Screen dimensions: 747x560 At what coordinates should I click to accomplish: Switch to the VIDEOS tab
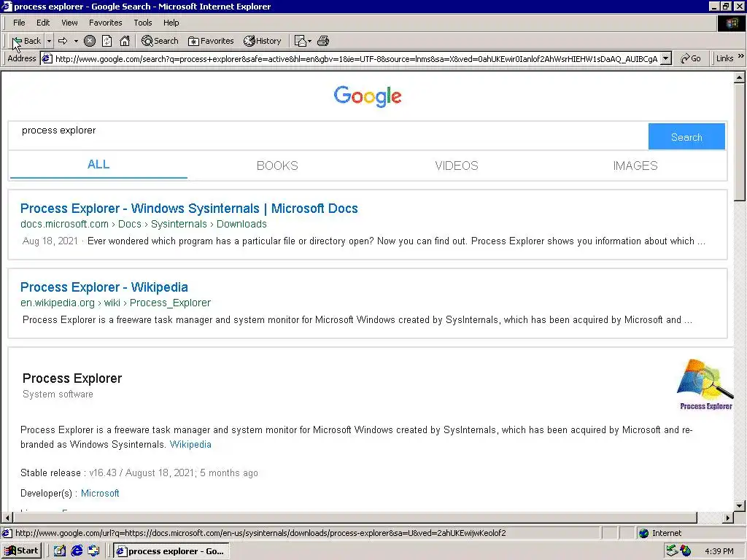[x=457, y=166]
